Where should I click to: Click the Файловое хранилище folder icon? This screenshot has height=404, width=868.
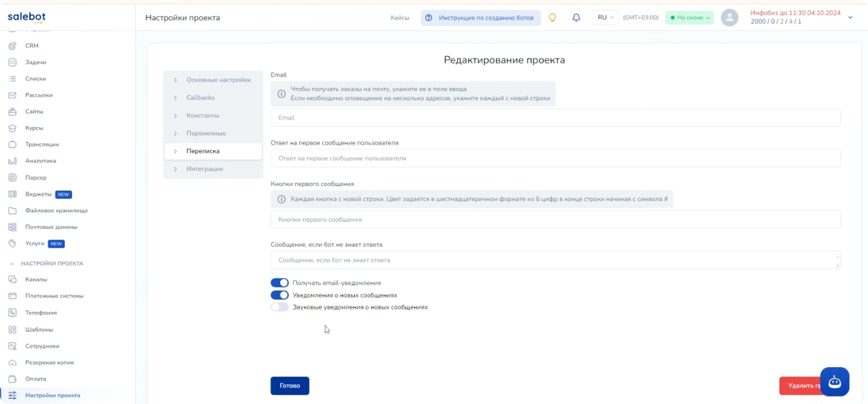[x=12, y=211]
